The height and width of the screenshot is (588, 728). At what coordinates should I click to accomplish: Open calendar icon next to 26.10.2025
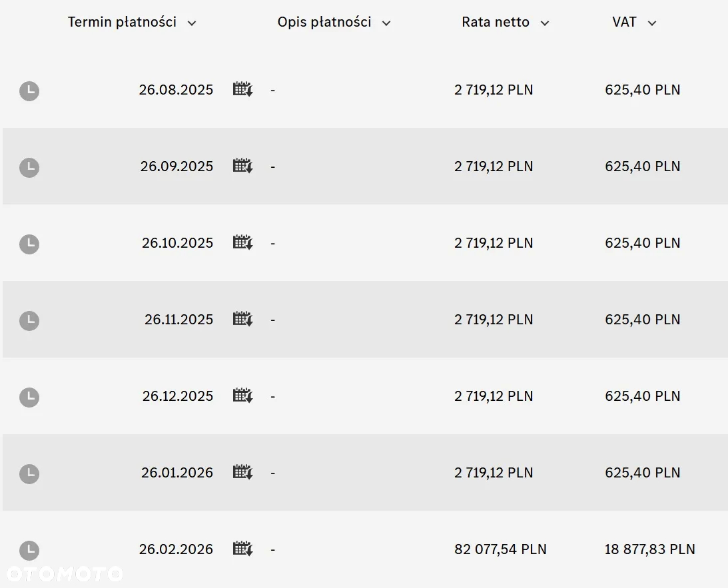(243, 242)
